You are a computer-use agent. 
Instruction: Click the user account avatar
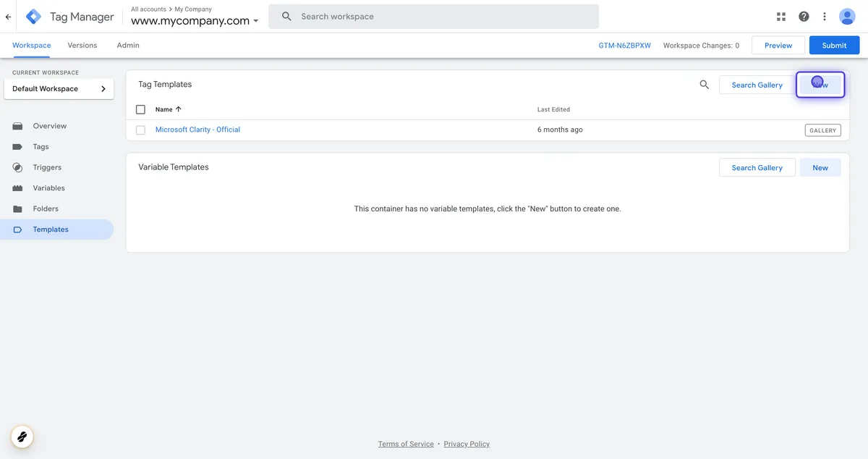click(847, 17)
